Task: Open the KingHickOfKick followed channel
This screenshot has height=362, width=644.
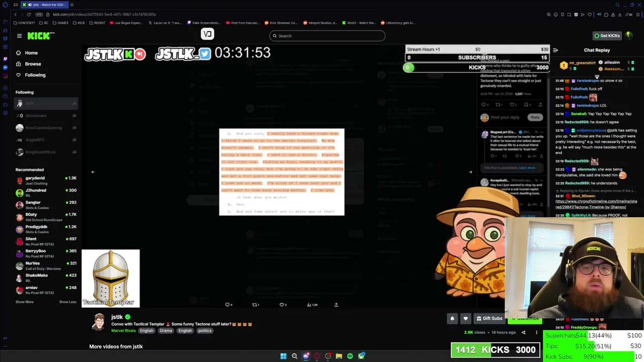Action: pyautogui.click(x=46, y=152)
